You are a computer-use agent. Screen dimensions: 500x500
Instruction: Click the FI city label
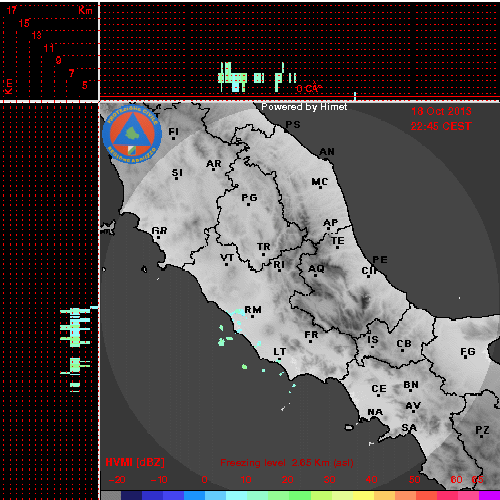coord(174,132)
